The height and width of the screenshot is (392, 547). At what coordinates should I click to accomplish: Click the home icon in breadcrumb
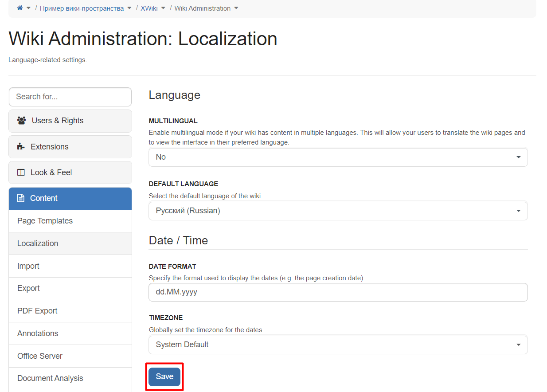click(x=20, y=8)
